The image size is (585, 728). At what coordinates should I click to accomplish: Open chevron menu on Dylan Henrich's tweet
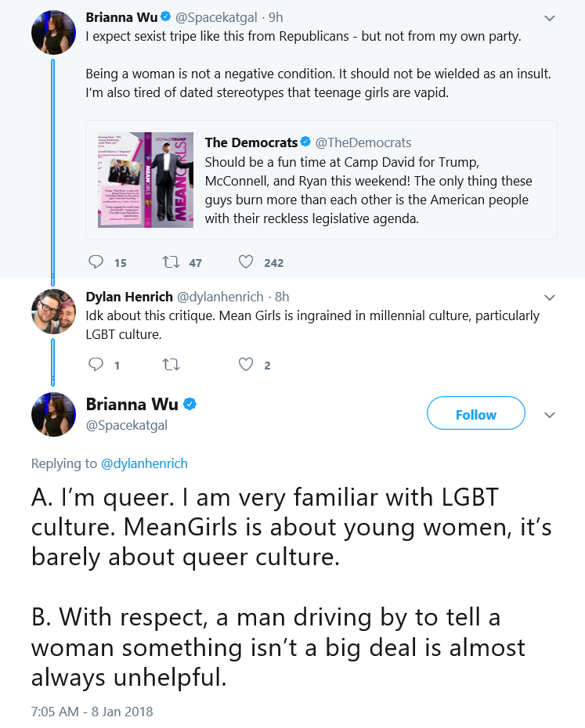point(550,297)
